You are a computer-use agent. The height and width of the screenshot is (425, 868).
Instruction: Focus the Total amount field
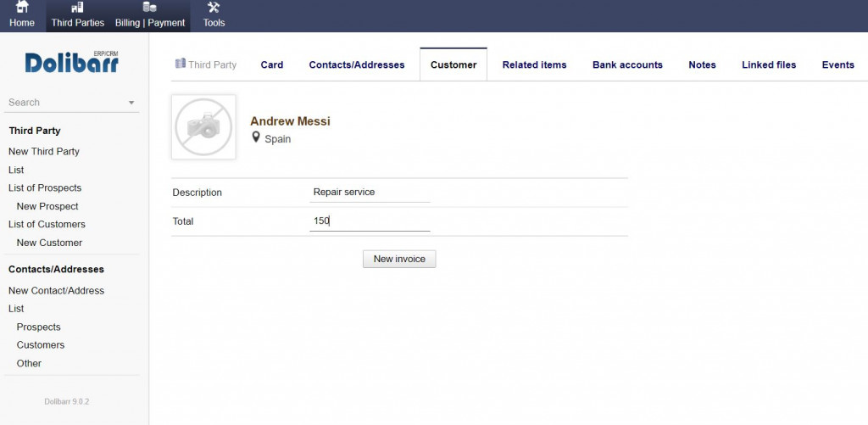370,221
